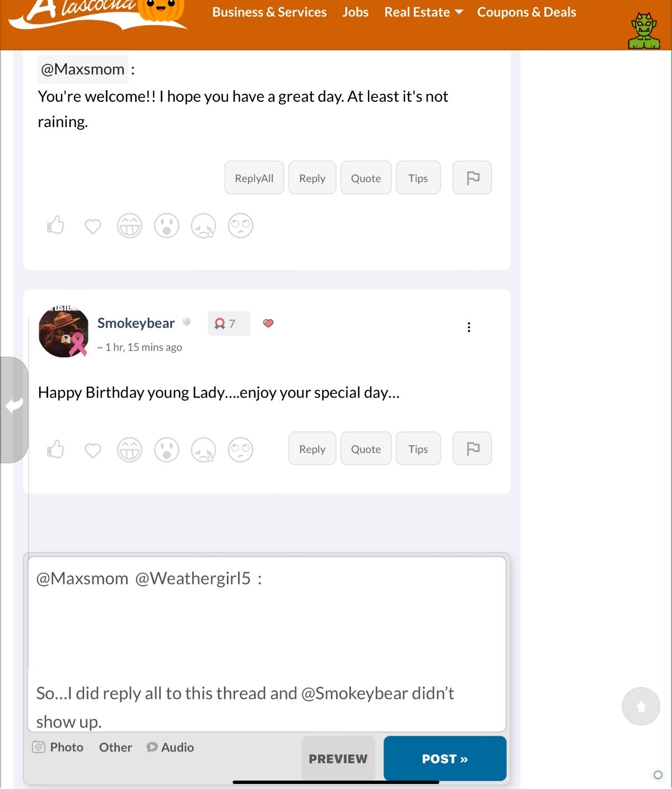Flag the Smokeybear birthday post

[x=472, y=449]
